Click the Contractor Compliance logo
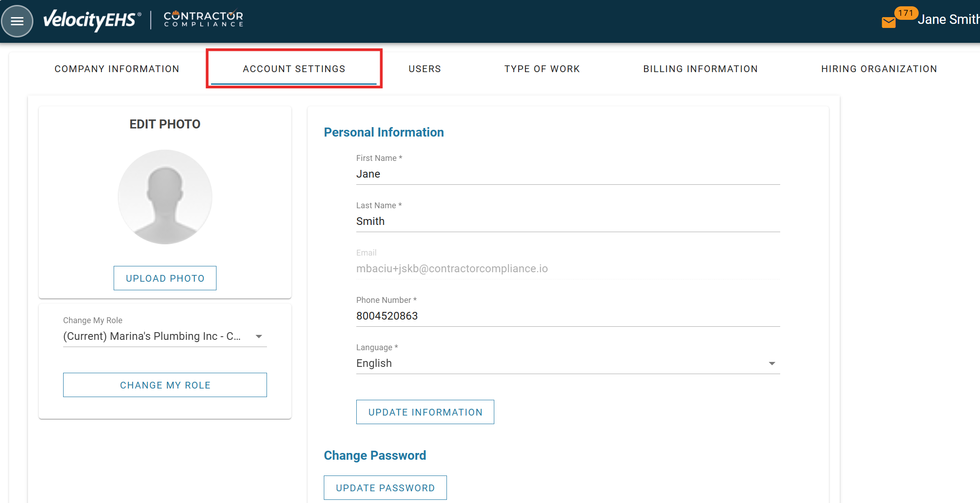 pyautogui.click(x=203, y=19)
